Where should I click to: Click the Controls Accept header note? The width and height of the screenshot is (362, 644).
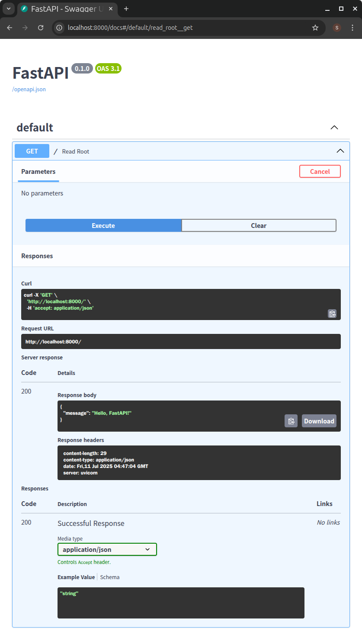coord(84,562)
